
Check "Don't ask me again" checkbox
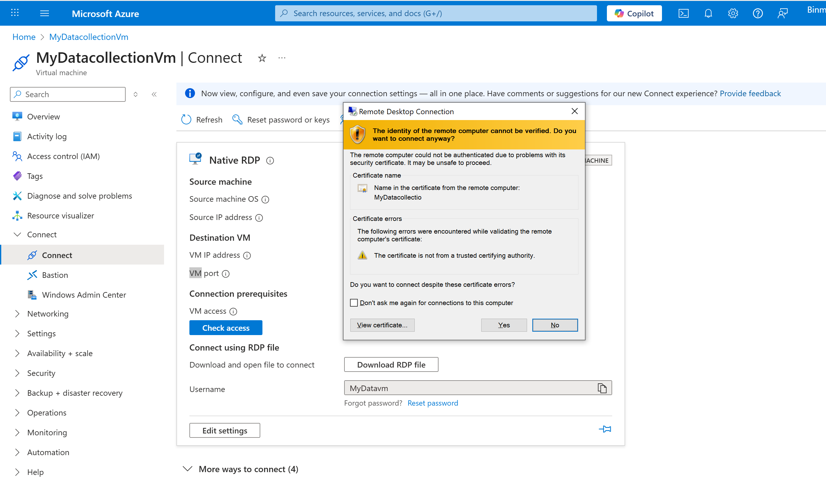[x=354, y=303]
